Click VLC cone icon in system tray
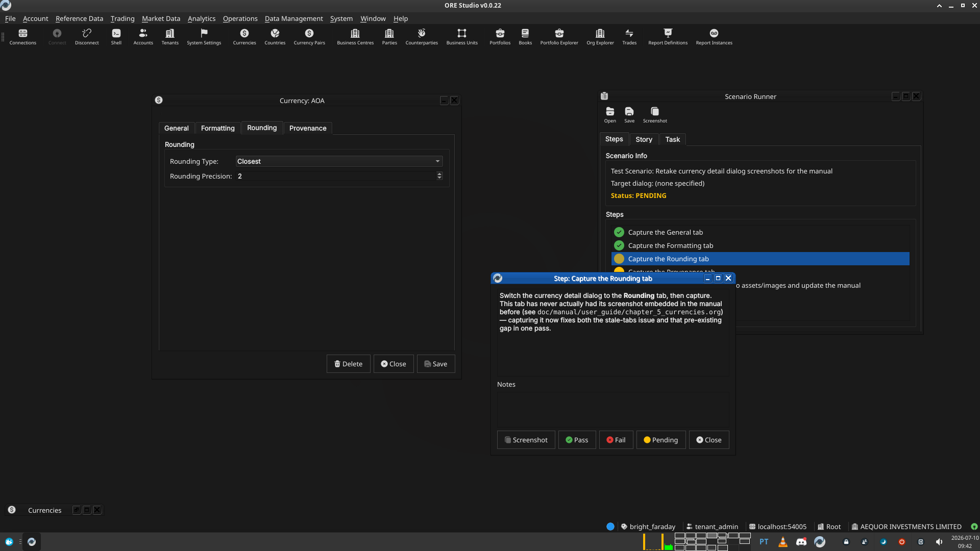Viewport: 980px width, 551px height. [783, 542]
